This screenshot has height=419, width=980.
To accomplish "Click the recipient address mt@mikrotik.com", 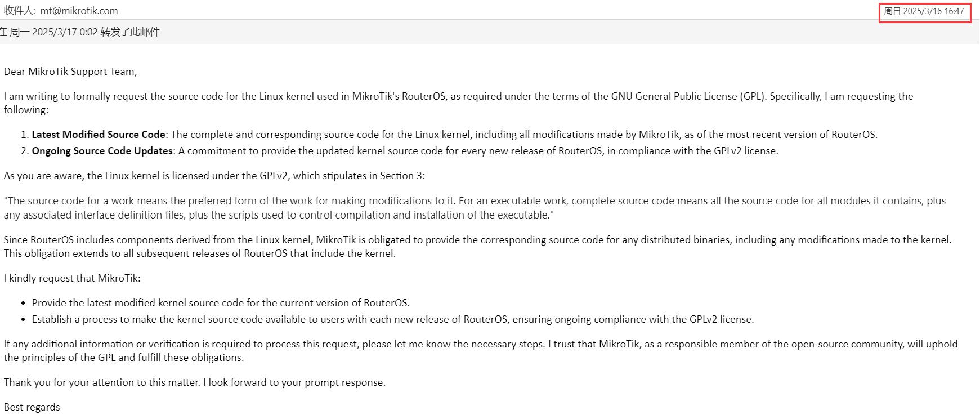I will click(79, 11).
